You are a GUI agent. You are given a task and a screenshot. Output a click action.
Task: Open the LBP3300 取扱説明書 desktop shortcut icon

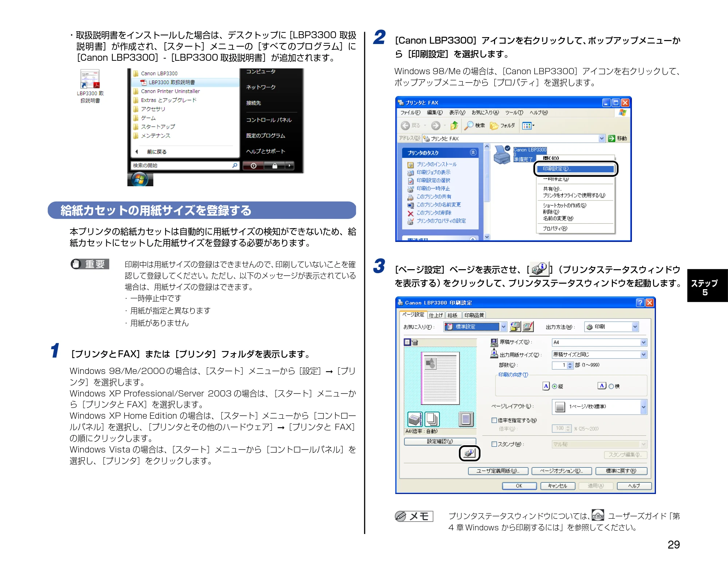click(x=90, y=79)
